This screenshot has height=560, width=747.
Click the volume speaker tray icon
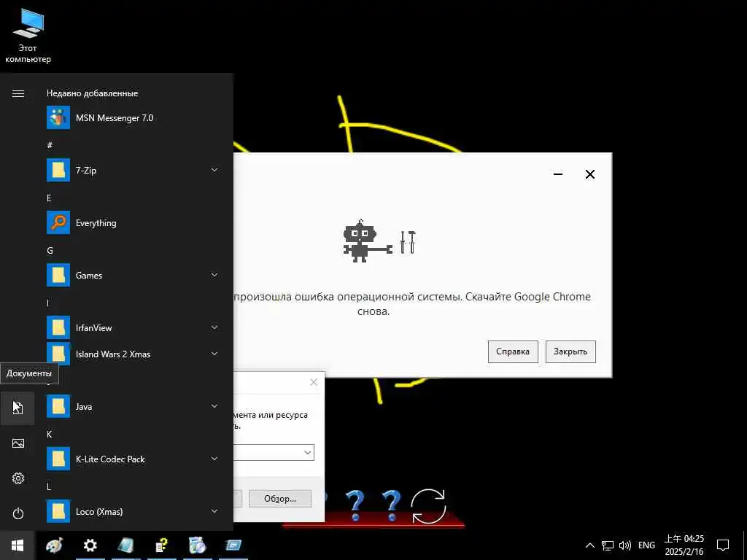click(624, 545)
